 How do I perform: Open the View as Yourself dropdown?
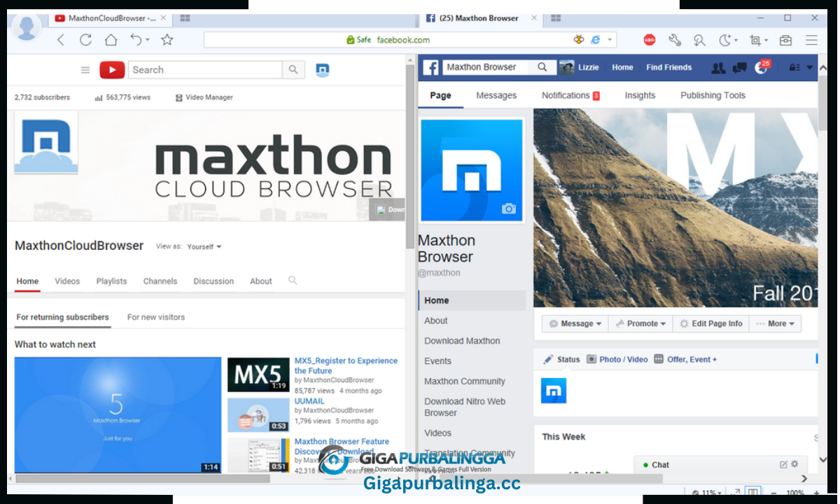(204, 246)
